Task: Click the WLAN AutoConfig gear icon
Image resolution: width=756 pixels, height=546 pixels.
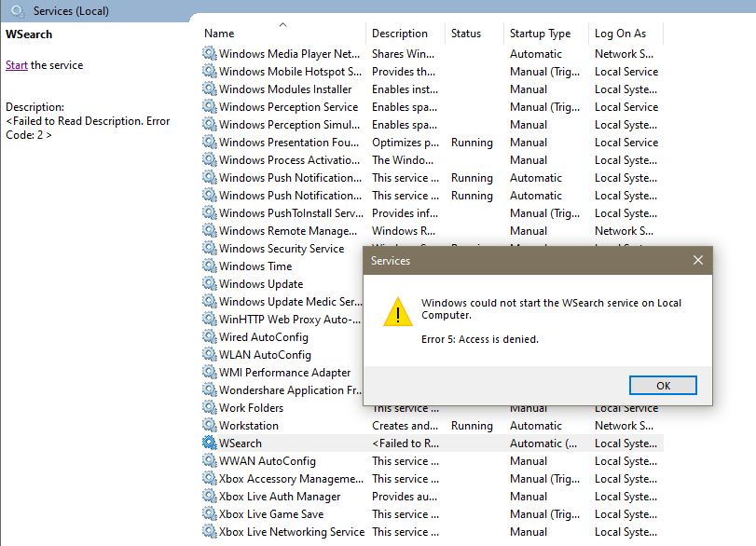Action: click(x=209, y=354)
